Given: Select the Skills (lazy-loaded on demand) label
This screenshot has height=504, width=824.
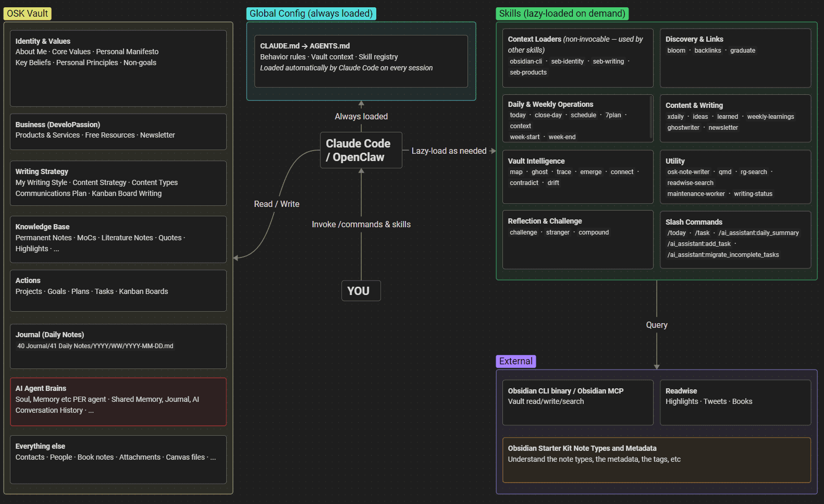Looking at the screenshot, I should (x=562, y=14).
